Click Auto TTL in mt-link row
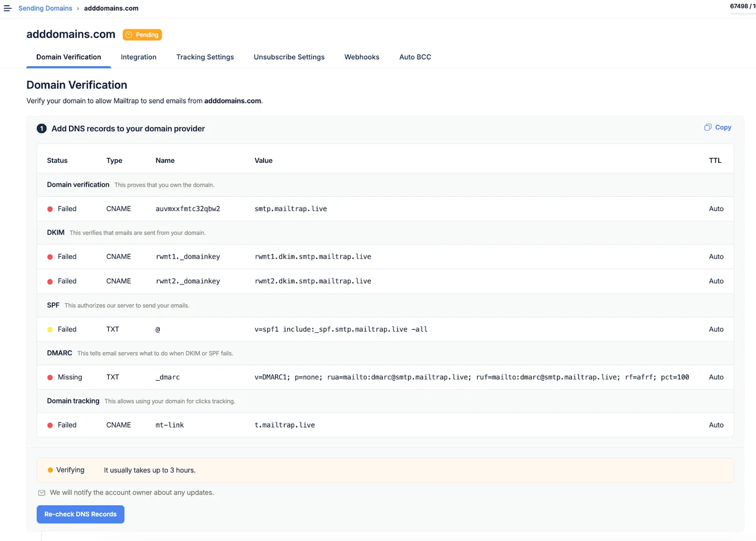 click(x=716, y=425)
